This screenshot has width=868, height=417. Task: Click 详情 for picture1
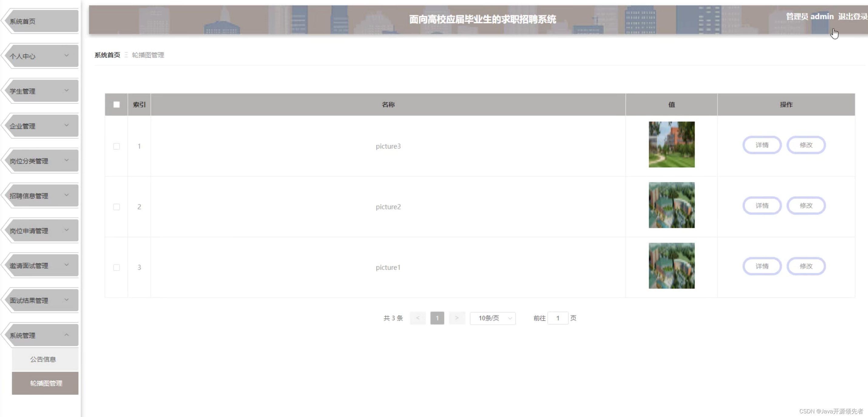pyautogui.click(x=762, y=267)
